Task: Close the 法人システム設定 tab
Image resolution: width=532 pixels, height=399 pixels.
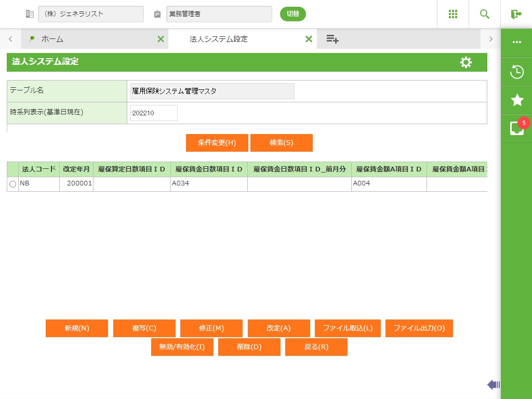Action: click(309, 39)
